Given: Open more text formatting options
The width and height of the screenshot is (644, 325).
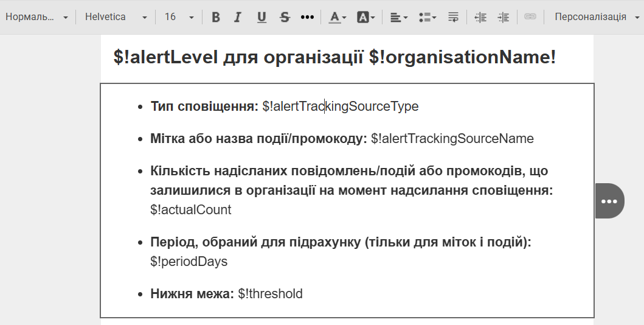Looking at the screenshot, I should tap(307, 17).
